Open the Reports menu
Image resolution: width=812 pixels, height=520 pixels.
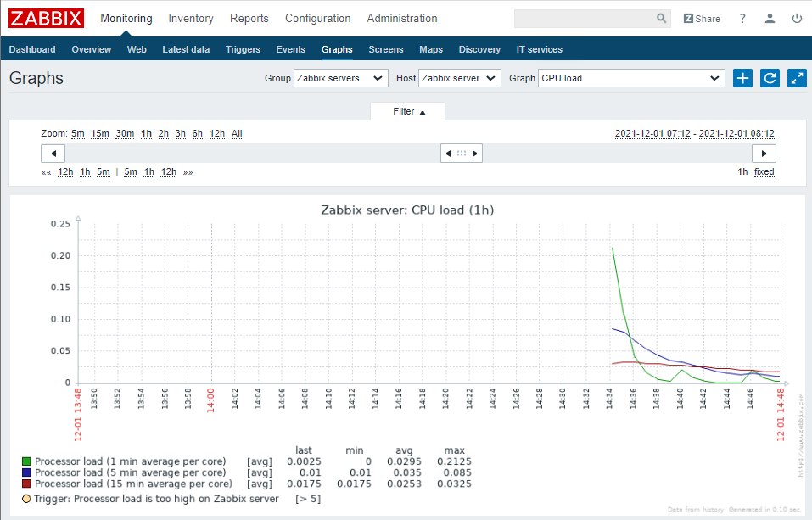coord(249,18)
